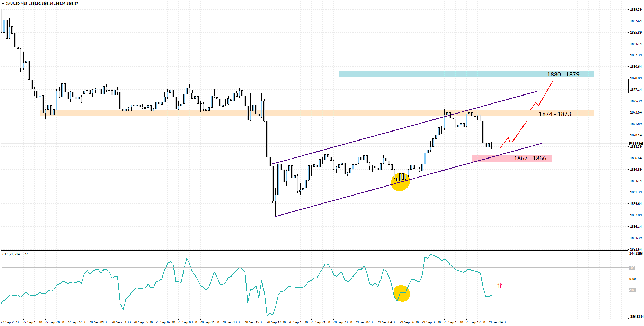The image size is (644, 326).
Task: Click the 27 Sep 2023 time axis label
Action: (10, 322)
